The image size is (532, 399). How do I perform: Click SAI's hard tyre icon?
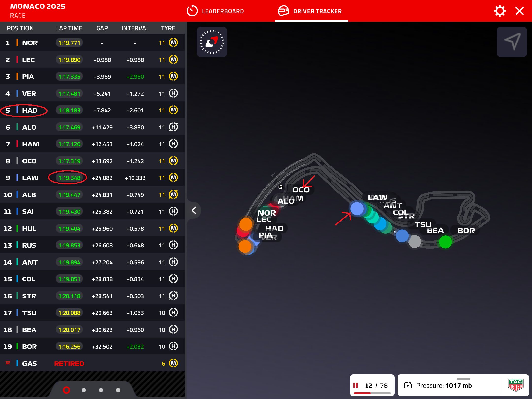click(173, 211)
